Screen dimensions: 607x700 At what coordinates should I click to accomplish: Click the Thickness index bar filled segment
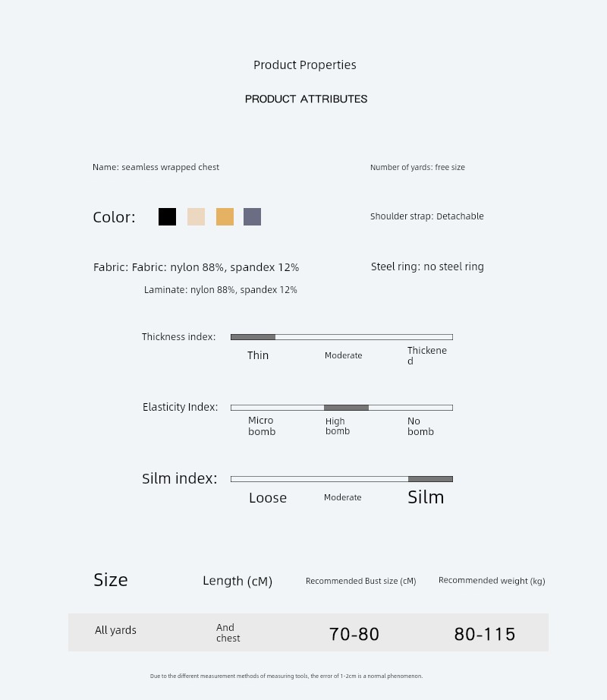coord(253,337)
